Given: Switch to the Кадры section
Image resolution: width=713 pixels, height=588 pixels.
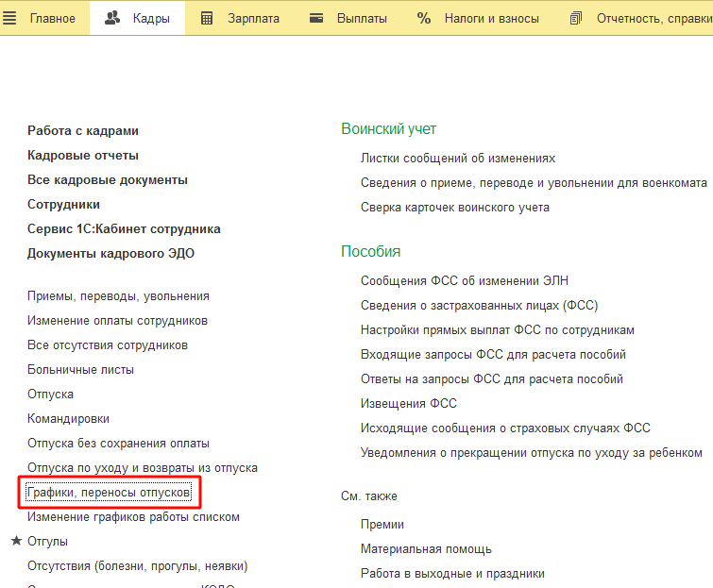Looking at the screenshot, I should click(151, 18).
